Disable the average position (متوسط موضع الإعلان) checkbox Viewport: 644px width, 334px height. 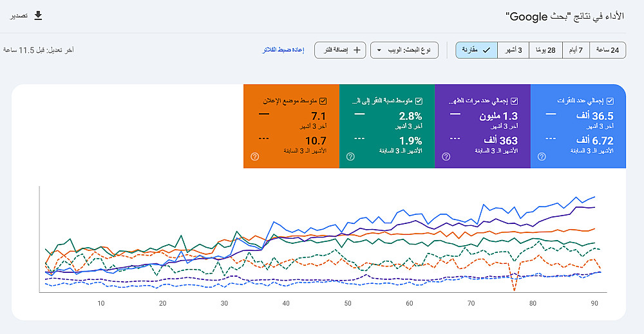click(x=323, y=101)
